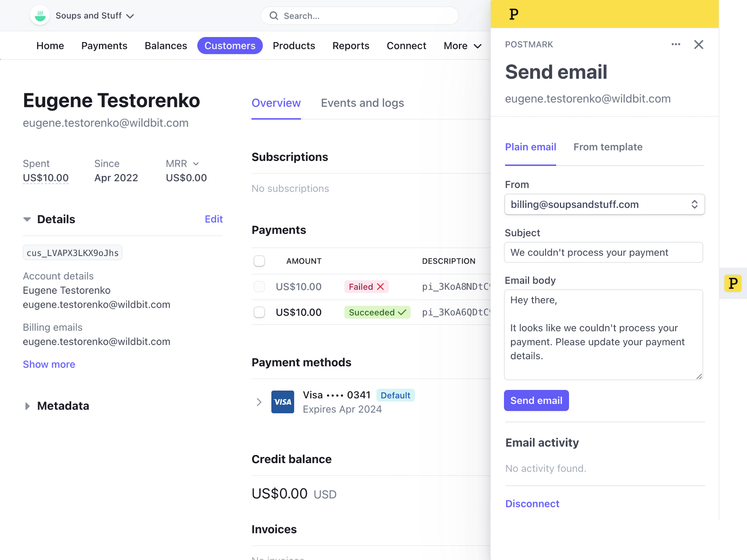
Task: Click the Succeeded checkmark badge
Action: [x=377, y=312]
